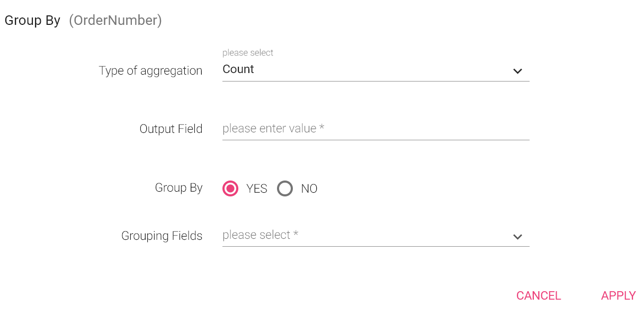Click the Group By label beside radios
This screenshot has height=315, width=644.
pos(178,188)
